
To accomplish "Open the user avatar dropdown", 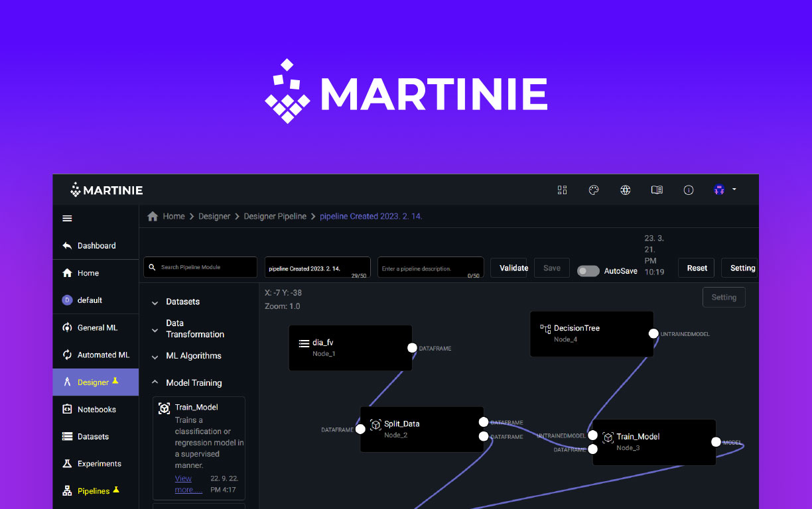I will tap(724, 190).
